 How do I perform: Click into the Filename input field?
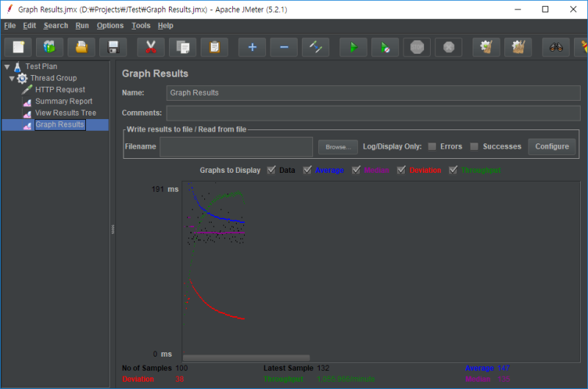point(236,146)
